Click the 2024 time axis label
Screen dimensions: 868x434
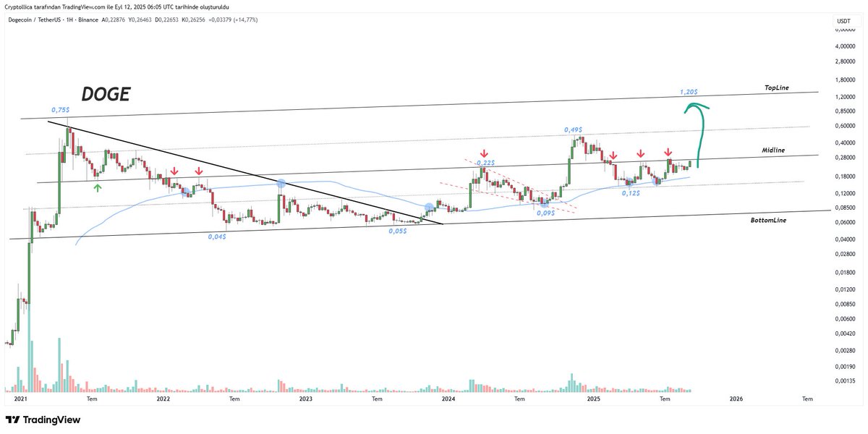click(x=448, y=399)
